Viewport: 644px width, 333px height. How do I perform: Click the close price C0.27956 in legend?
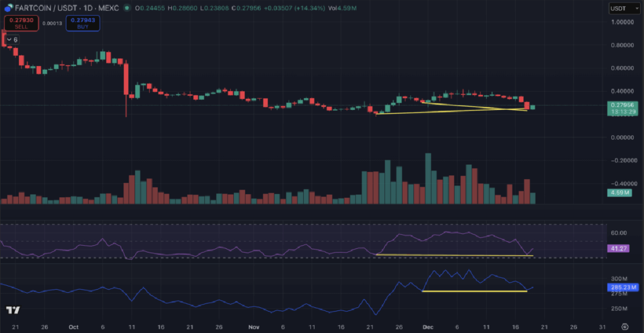tap(247, 8)
